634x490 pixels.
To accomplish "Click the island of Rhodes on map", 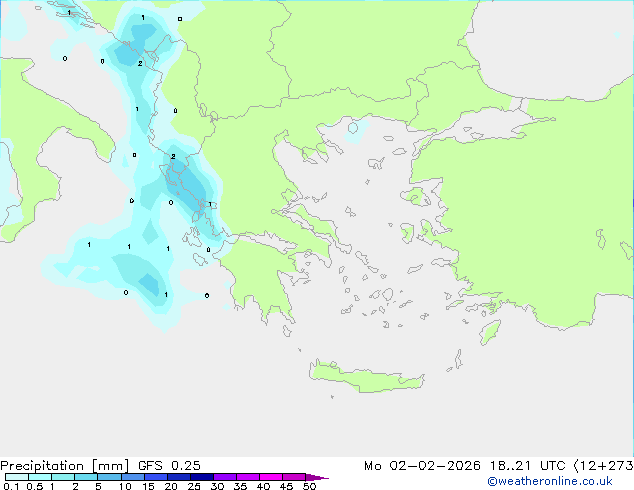I will pyautogui.click(x=490, y=332).
